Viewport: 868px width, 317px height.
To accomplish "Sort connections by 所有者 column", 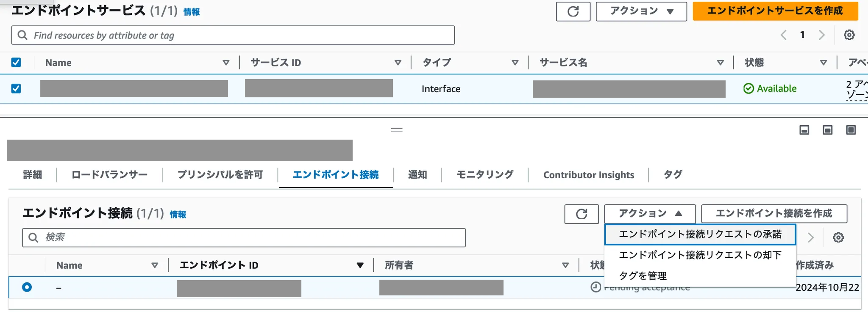I will [x=565, y=265].
